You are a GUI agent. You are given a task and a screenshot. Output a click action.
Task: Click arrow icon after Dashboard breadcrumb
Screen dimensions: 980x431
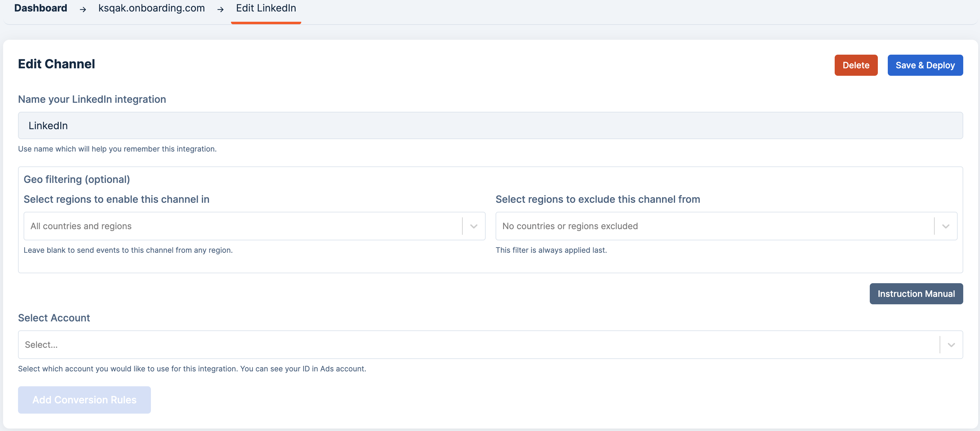[83, 10]
